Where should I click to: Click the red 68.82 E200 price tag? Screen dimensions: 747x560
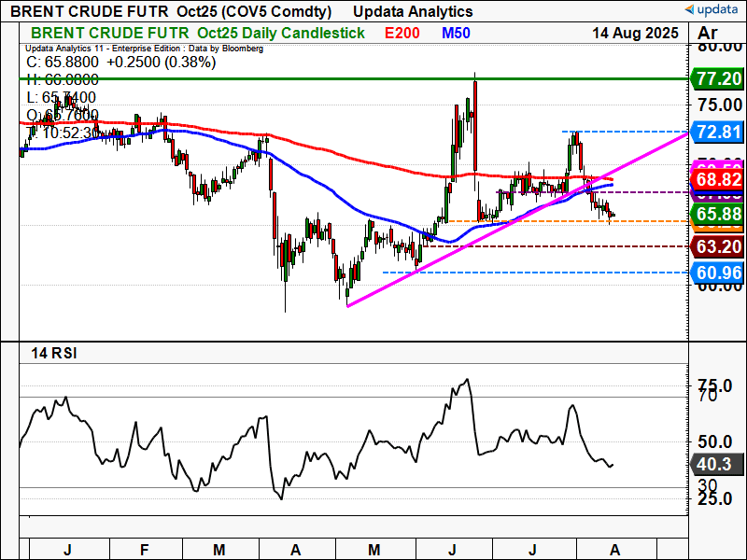716,179
